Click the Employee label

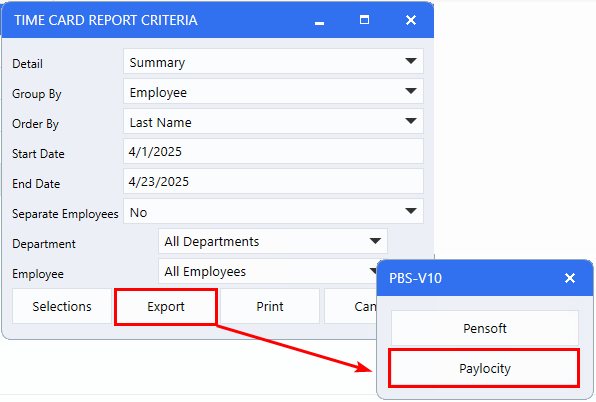pos(38,274)
